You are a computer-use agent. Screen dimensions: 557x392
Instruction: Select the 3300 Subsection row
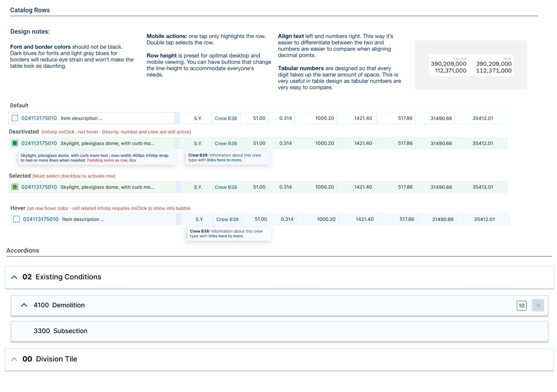click(x=61, y=331)
